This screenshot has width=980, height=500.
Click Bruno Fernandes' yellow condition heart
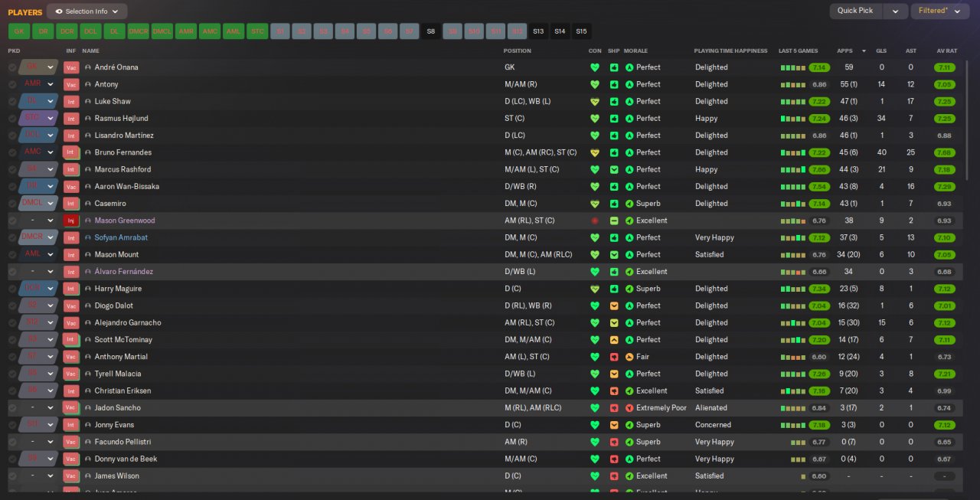pyautogui.click(x=595, y=152)
